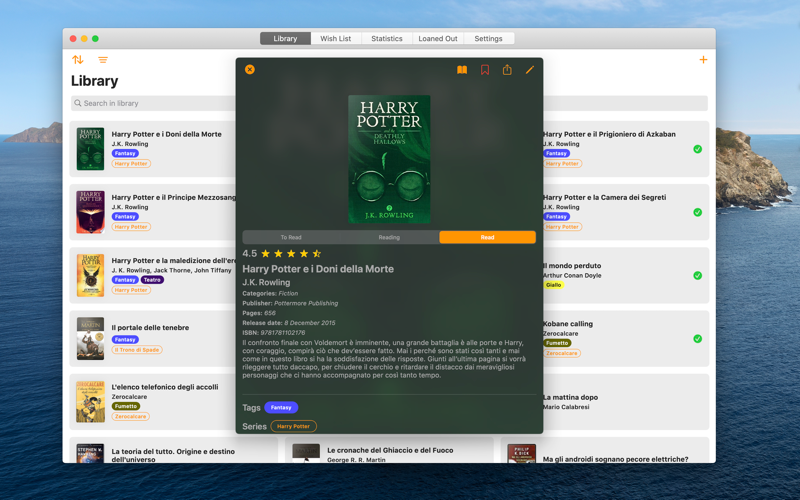Click read checkmark for Camera dei Segreti
Viewport: 800px width, 500px height.
coord(697,212)
